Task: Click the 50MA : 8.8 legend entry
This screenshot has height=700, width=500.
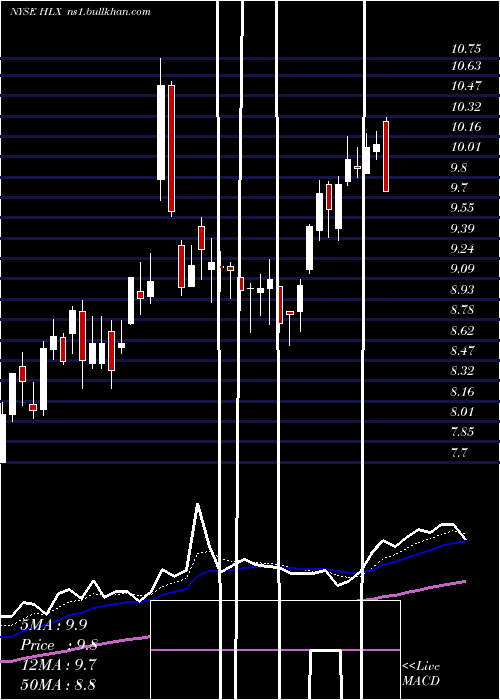Action: pos(58,685)
